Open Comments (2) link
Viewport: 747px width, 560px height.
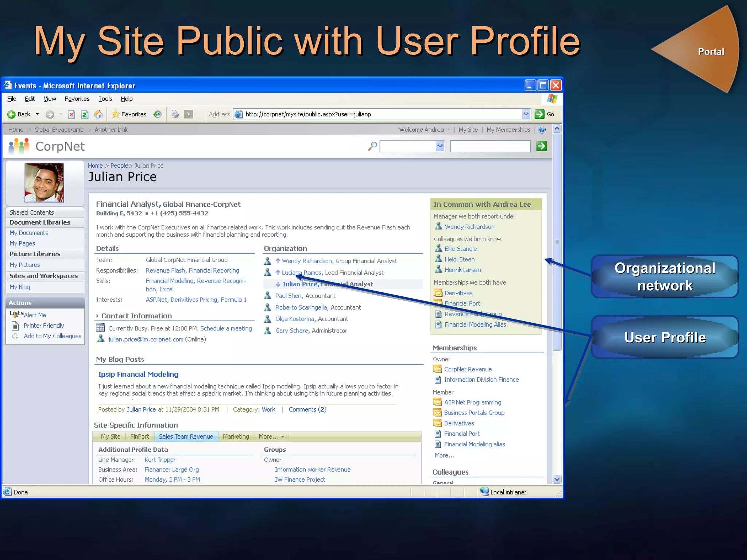[x=307, y=409]
